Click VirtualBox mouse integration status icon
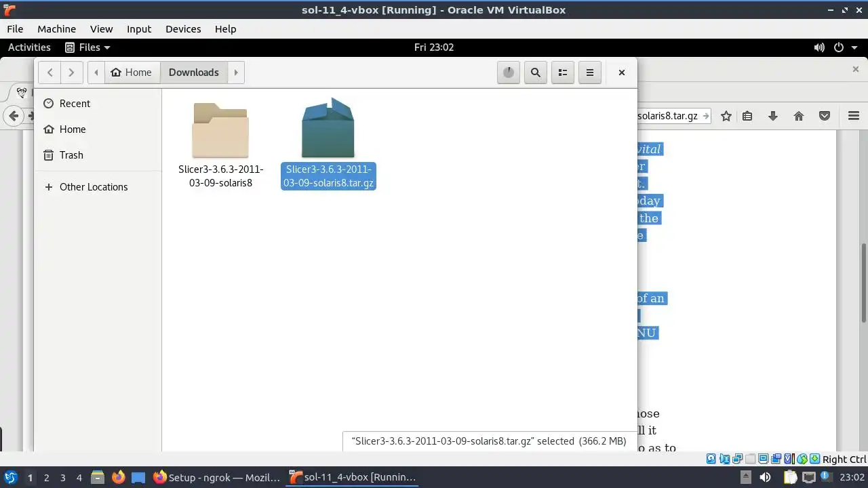 pos(802,459)
